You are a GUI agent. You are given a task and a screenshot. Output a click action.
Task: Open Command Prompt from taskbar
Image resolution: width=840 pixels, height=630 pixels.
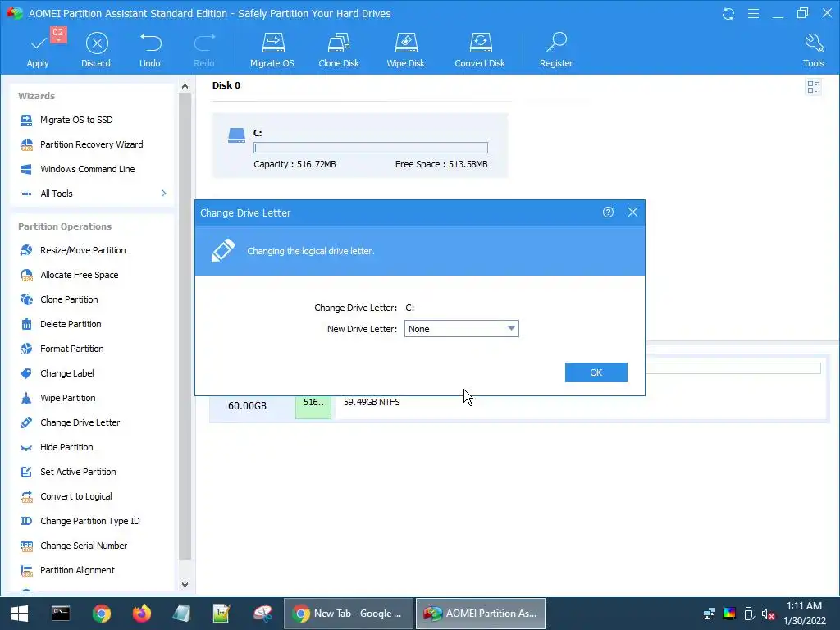61,614
